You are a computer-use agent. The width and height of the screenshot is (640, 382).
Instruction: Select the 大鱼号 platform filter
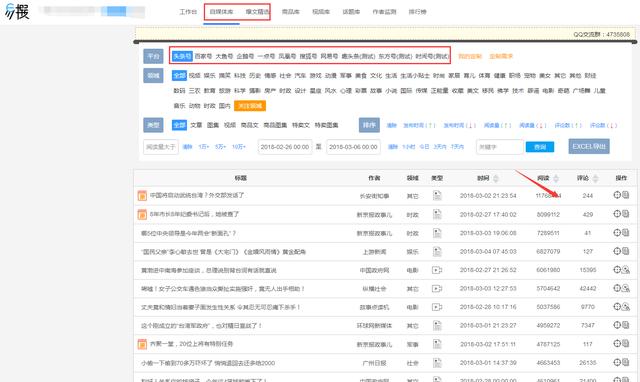click(x=224, y=56)
